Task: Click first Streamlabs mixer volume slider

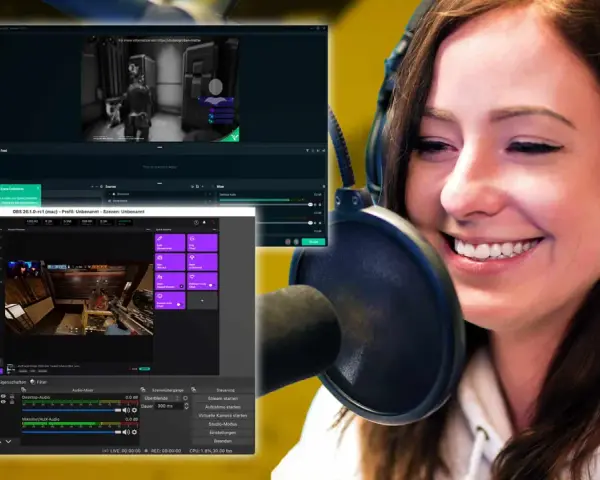Action: [x=266, y=205]
